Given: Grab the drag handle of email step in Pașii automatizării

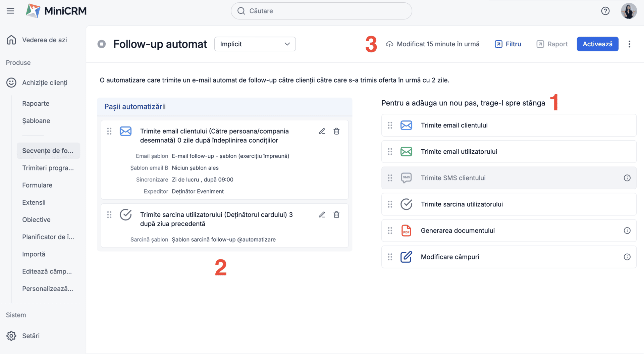Looking at the screenshot, I should [109, 131].
